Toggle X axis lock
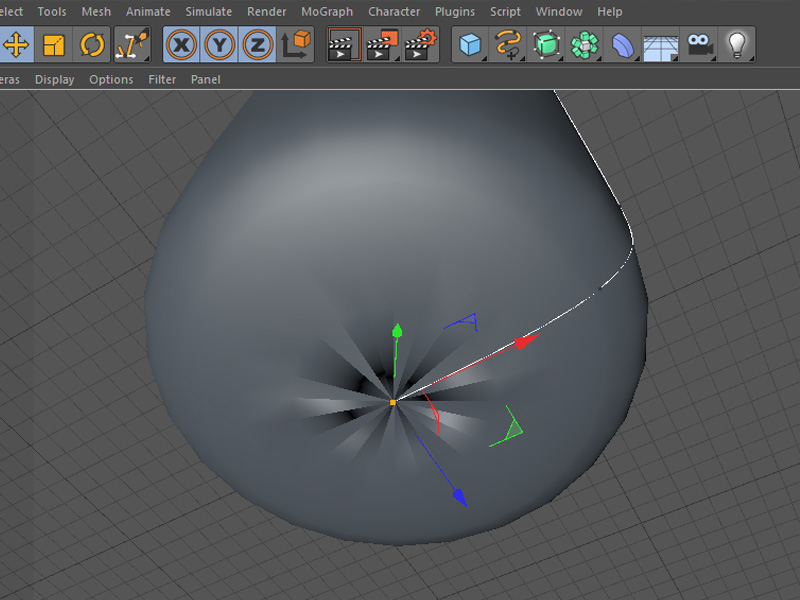 pyautogui.click(x=182, y=45)
